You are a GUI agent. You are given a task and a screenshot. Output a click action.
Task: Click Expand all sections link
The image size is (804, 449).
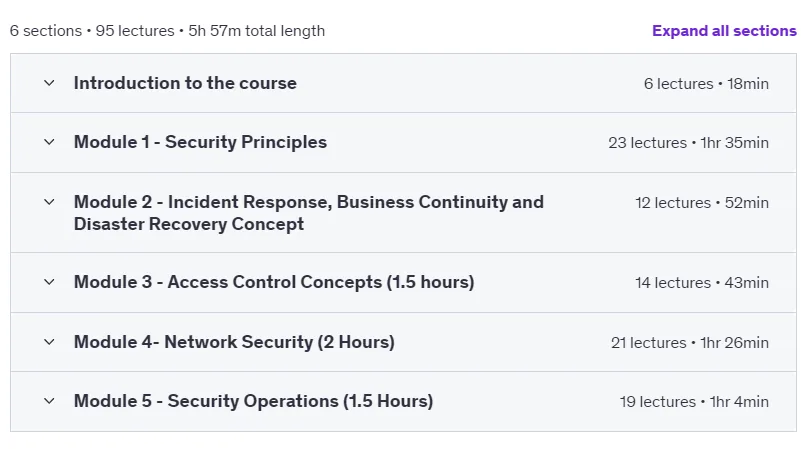[724, 31]
